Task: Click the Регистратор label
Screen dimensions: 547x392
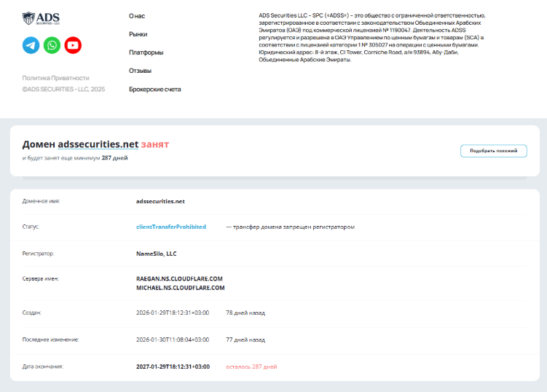Action: click(38, 254)
